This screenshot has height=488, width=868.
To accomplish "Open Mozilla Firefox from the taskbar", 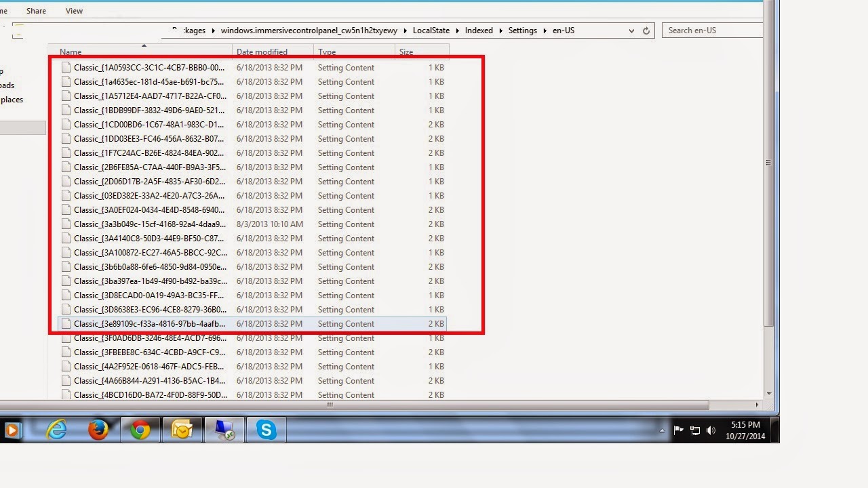I will pos(98,429).
